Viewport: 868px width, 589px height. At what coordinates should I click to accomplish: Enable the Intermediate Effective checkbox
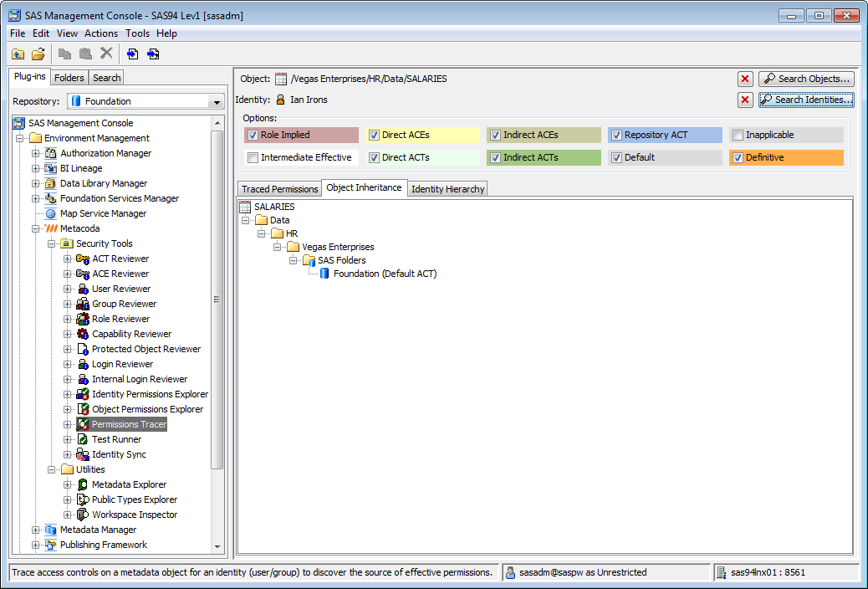pos(253,157)
